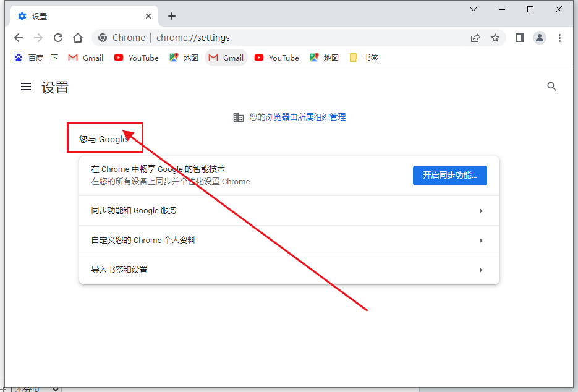Reload the current page
Screen dimensions: 578x392
click(x=58, y=38)
